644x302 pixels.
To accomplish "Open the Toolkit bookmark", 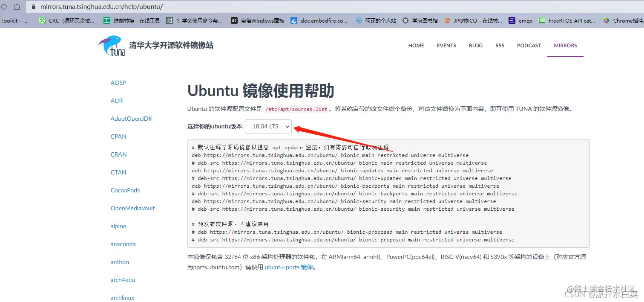I will [15, 20].
